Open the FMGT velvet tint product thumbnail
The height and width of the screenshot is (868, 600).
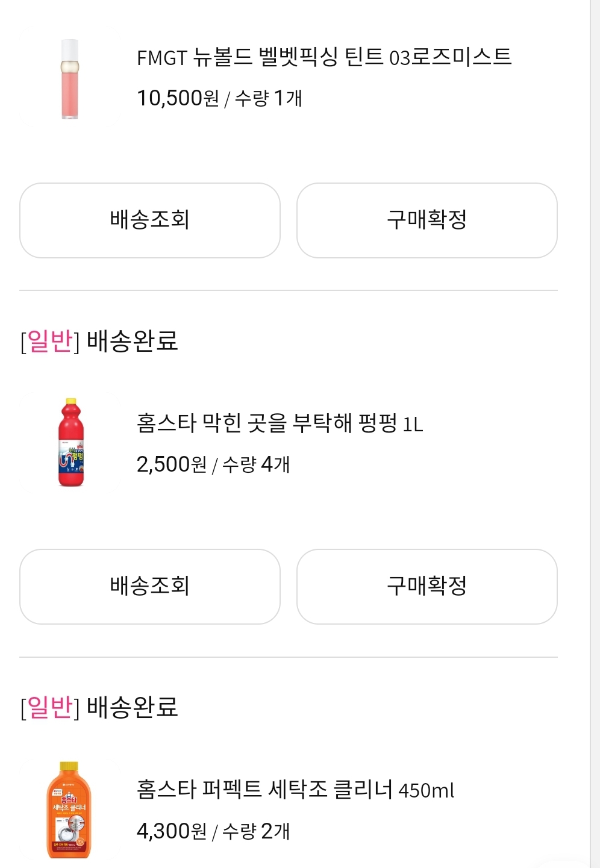[70, 79]
